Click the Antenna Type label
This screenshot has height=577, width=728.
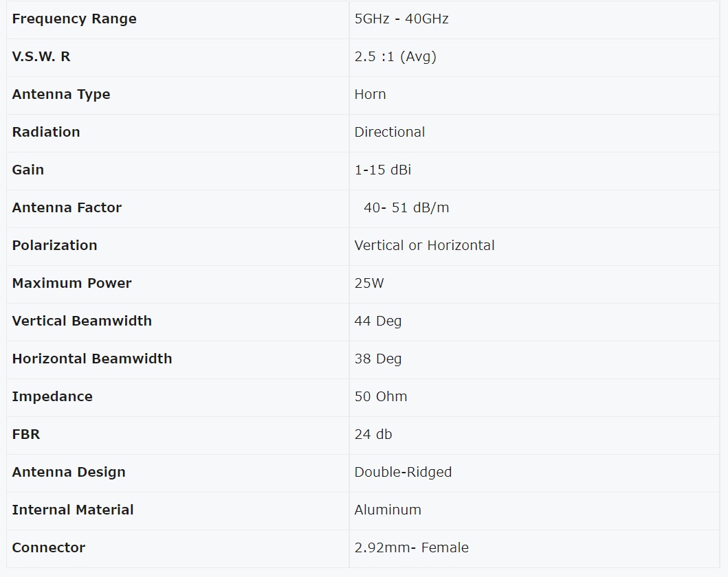[61, 95]
